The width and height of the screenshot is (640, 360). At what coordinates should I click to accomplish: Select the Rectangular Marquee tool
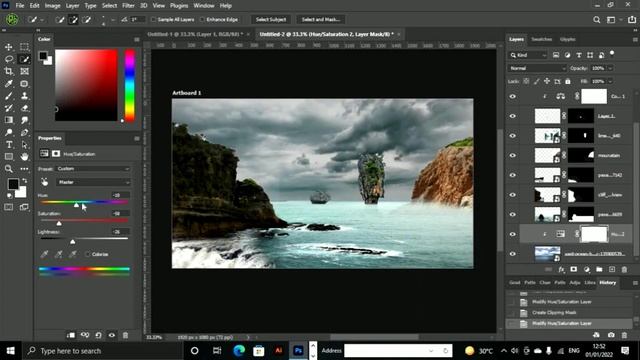pyautogui.click(x=24, y=47)
